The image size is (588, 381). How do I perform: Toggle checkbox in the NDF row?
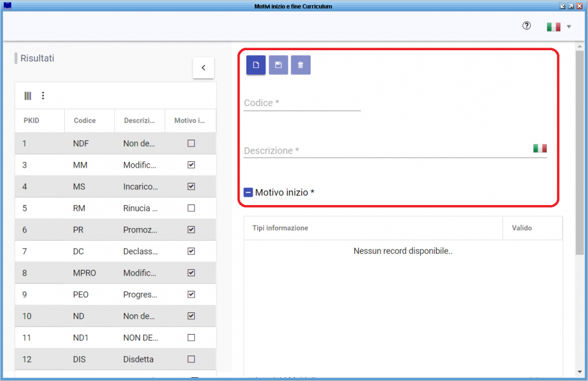coord(191,144)
